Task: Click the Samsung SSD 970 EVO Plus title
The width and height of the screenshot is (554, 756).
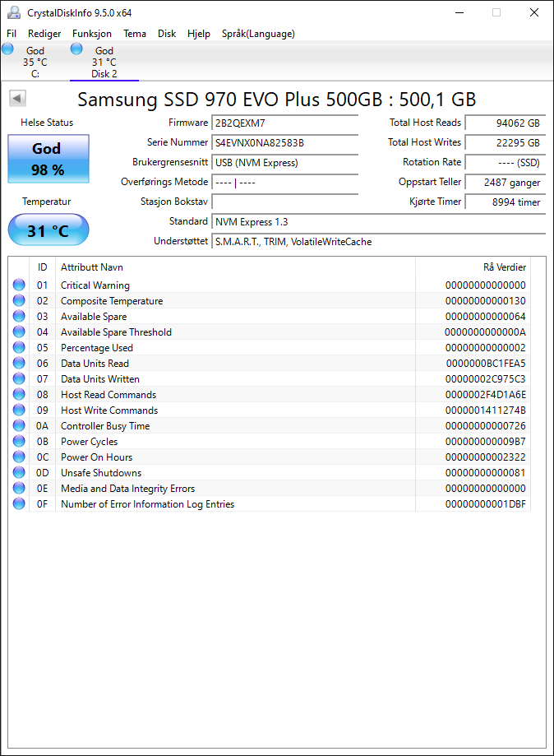Action: pos(276,100)
